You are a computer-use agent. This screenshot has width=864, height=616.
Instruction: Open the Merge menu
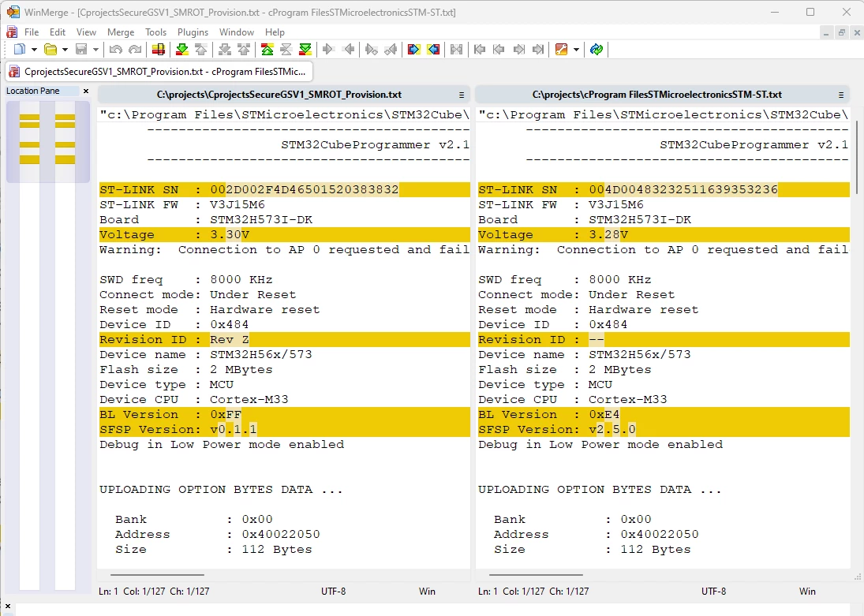coord(121,32)
